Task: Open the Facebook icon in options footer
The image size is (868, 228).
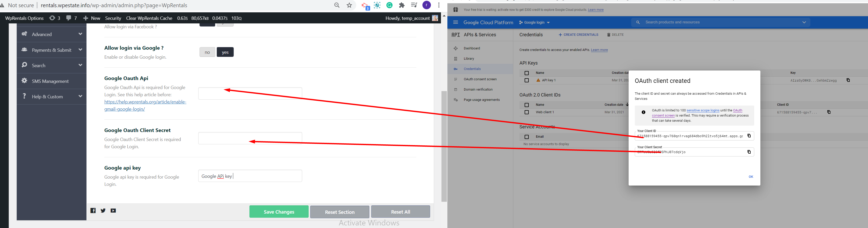Action: pyautogui.click(x=93, y=211)
